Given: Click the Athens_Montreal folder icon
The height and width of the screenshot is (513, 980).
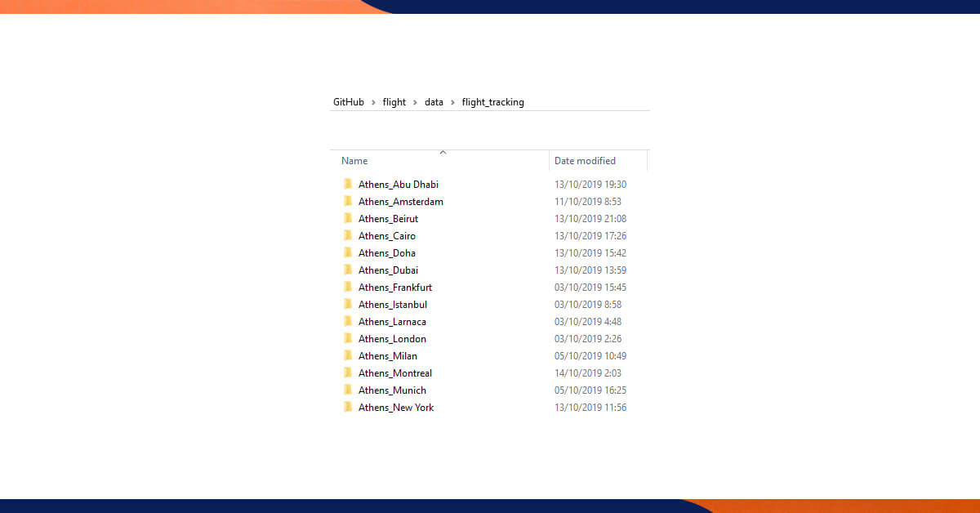Looking at the screenshot, I should point(348,372).
